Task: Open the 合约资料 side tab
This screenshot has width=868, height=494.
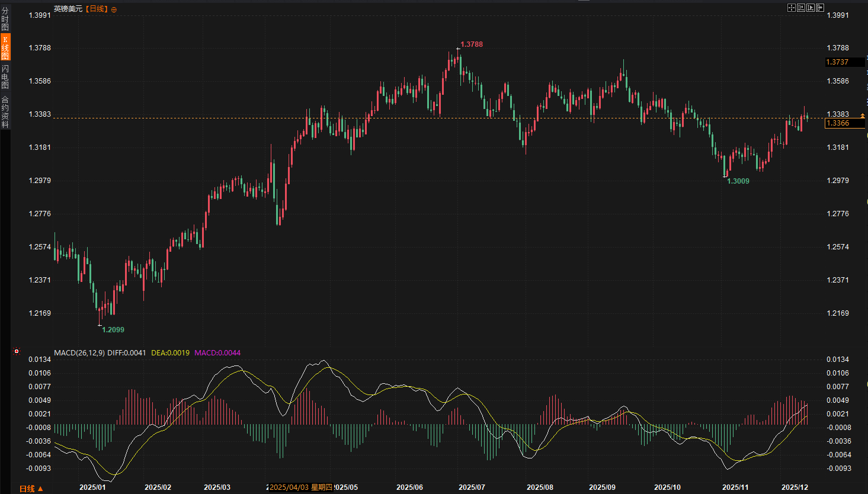Action: point(5,112)
